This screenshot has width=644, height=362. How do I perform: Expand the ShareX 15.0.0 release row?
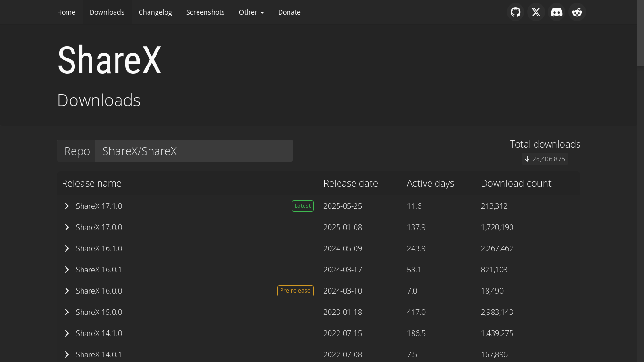(x=67, y=312)
